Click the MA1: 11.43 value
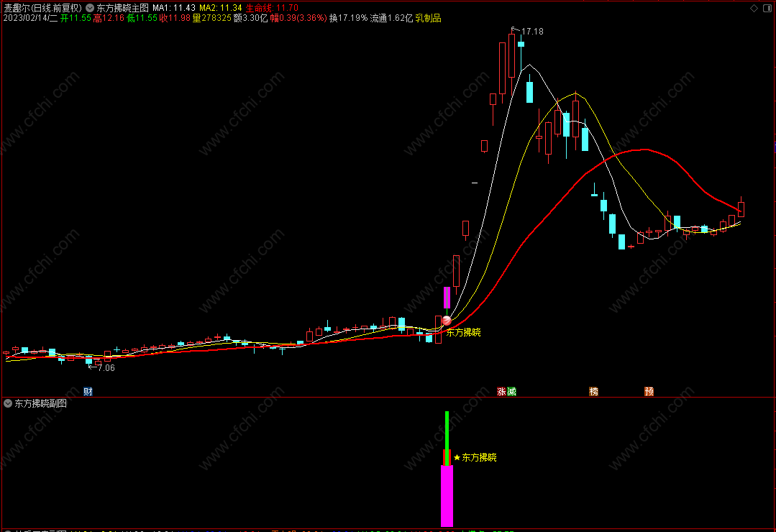Screen dimensions: 776x532 click(174, 8)
